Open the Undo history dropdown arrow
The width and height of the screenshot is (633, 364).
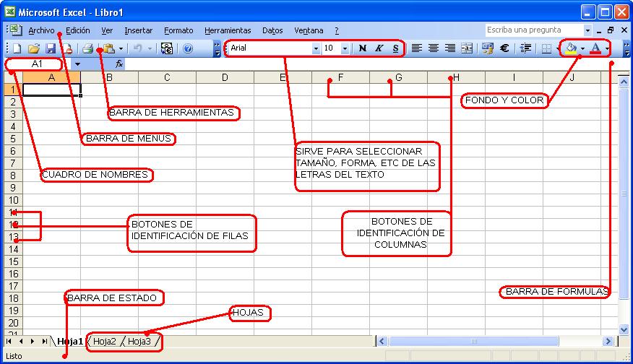click(150, 49)
